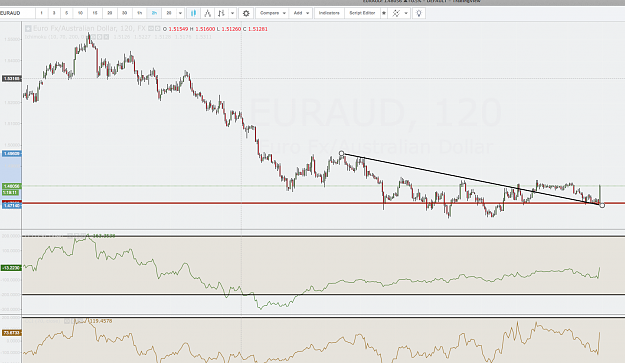The height and width of the screenshot is (363, 625).
Task: Click the Euro Fx/Australian Dollar series title
Action: [89, 29]
